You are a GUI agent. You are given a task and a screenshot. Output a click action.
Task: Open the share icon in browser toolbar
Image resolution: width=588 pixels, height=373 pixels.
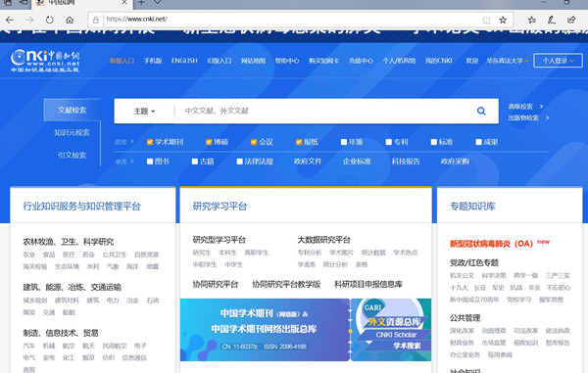click(x=571, y=20)
